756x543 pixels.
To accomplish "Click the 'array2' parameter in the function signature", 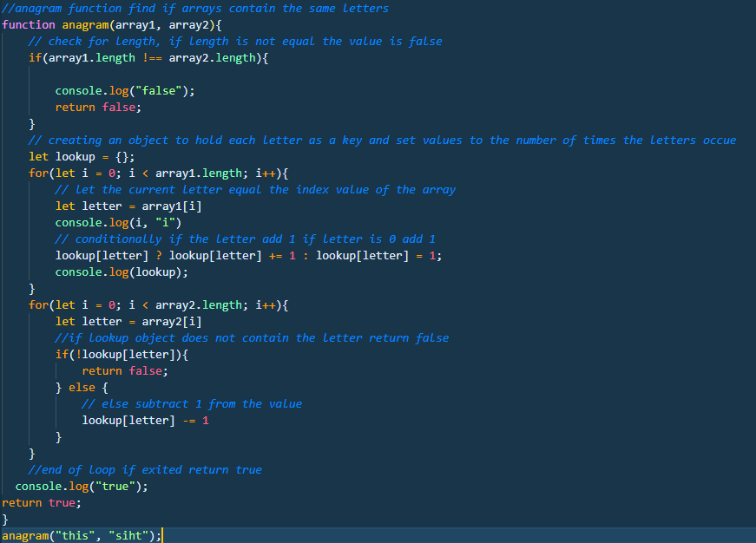I will coord(188,24).
